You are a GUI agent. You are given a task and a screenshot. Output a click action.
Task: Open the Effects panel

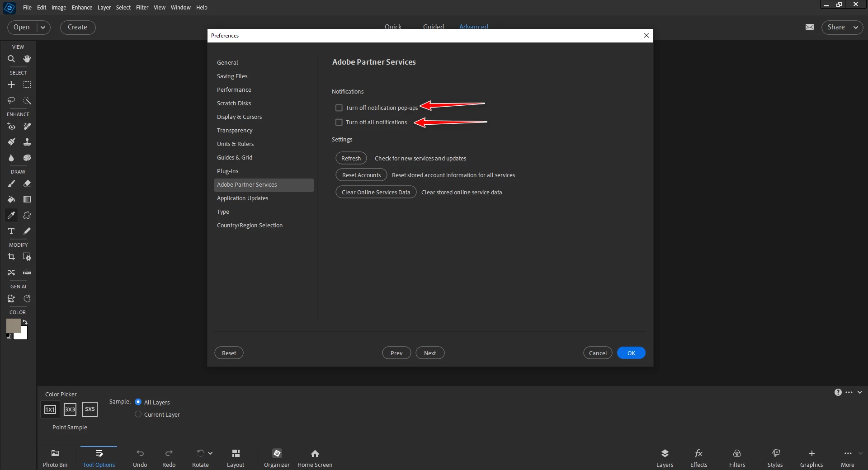698,458
